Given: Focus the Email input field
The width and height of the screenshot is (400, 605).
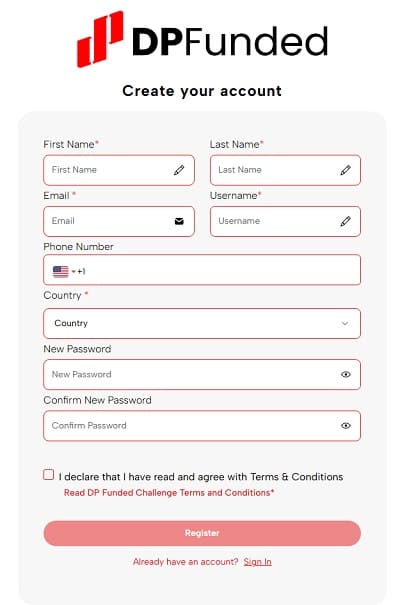Looking at the screenshot, I should point(119,221).
